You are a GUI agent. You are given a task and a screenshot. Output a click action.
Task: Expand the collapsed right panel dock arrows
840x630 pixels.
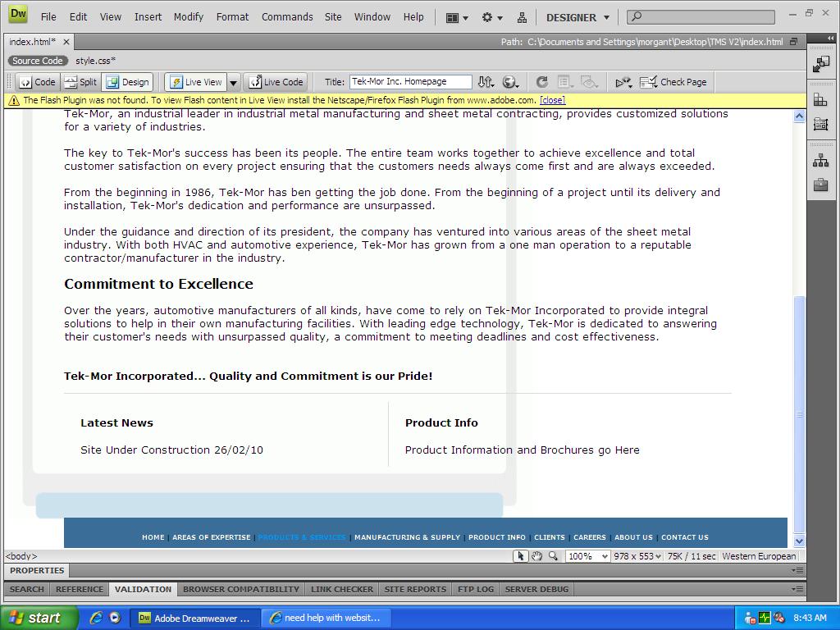[x=830, y=38]
